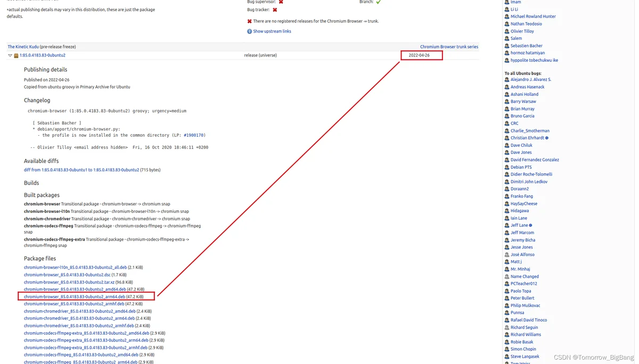Click the grey person icon next to José Alfonso

point(507,255)
